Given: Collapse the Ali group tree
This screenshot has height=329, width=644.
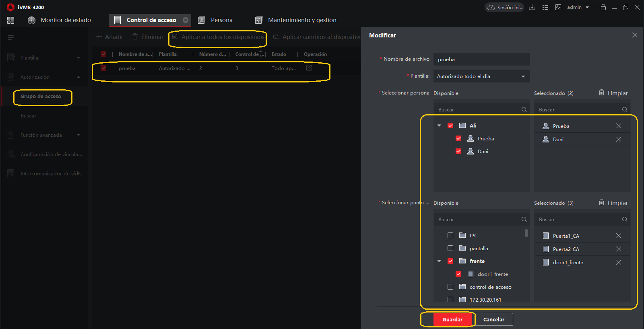Looking at the screenshot, I should [439, 125].
